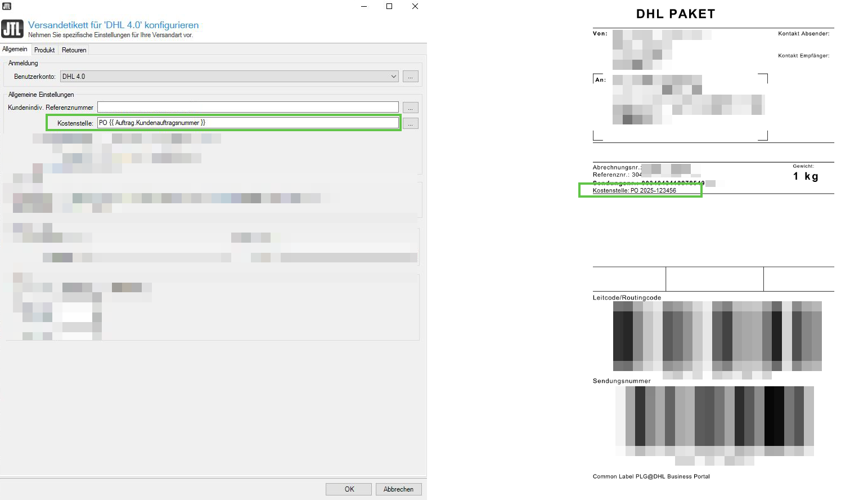This screenshot has width=868, height=500.
Task: Expand the Benutzerkonto dropdown
Action: [393, 77]
